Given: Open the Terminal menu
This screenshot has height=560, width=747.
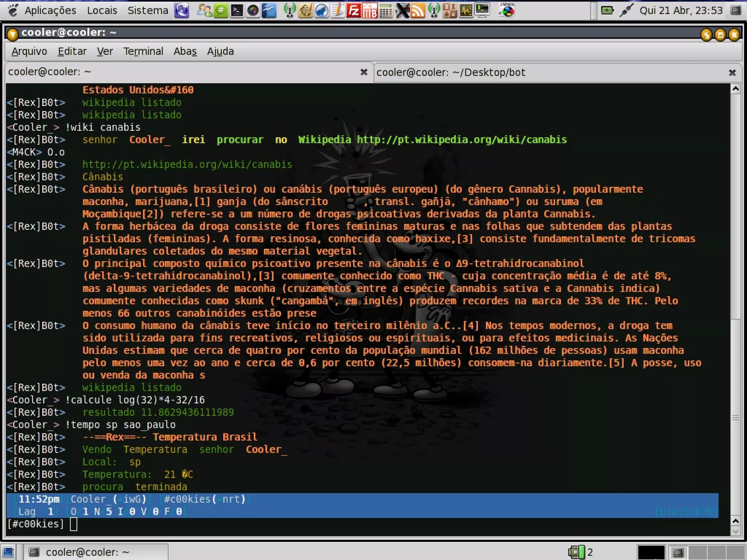Looking at the screenshot, I should [143, 51].
